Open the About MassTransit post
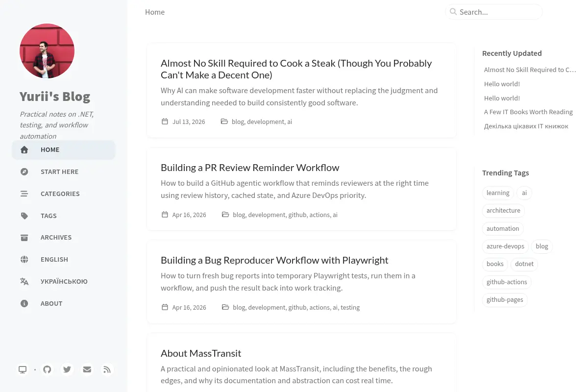Viewport: 588px width, 392px height. coord(201,353)
